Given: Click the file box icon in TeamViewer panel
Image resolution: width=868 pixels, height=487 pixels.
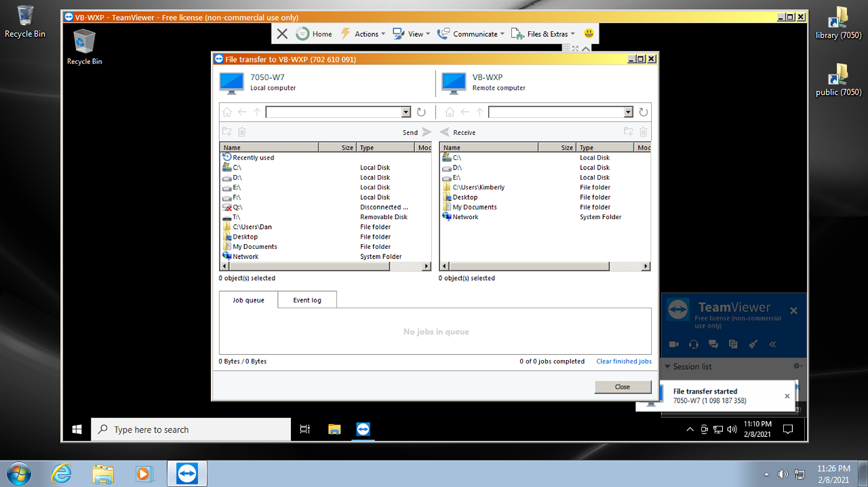Looking at the screenshot, I should [x=733, y=345].
